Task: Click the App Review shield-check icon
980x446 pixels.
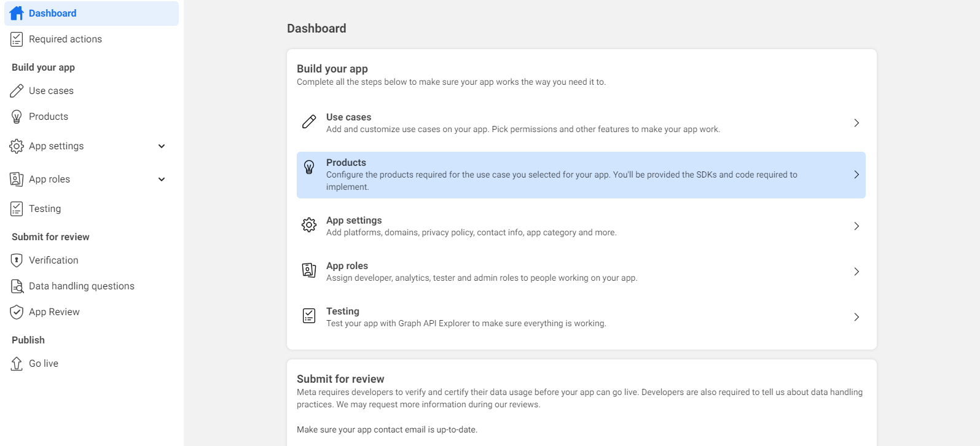Action: point(17,312)
